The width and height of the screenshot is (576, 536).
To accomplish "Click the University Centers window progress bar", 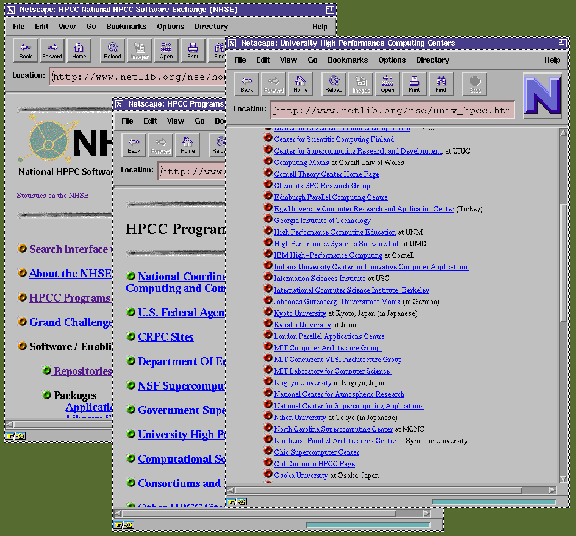I will point(494,502).
